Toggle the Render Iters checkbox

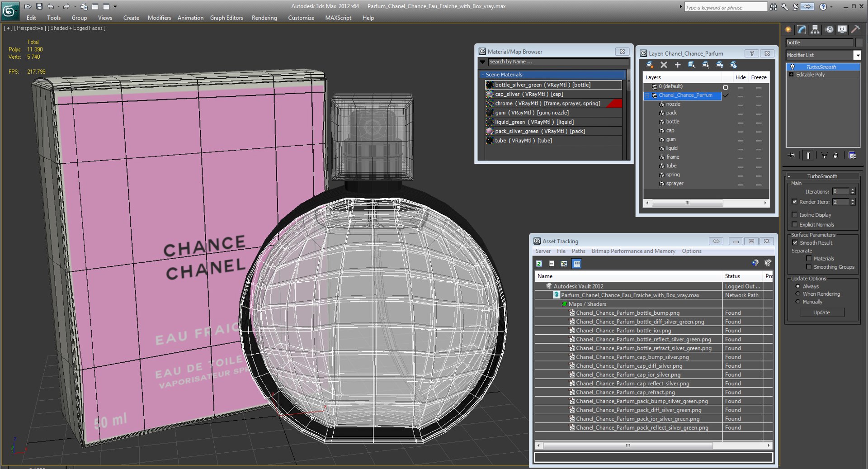794,202
